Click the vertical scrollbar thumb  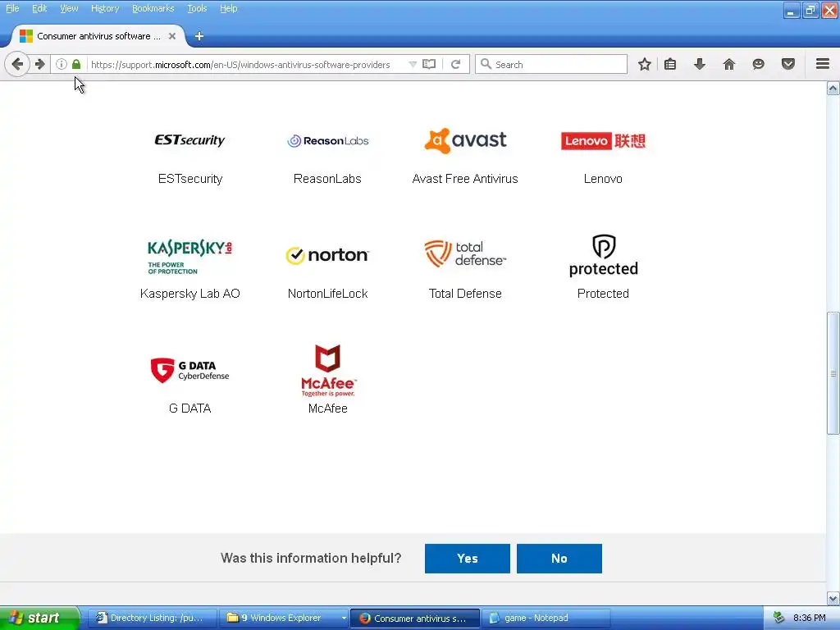click(833, 373)
